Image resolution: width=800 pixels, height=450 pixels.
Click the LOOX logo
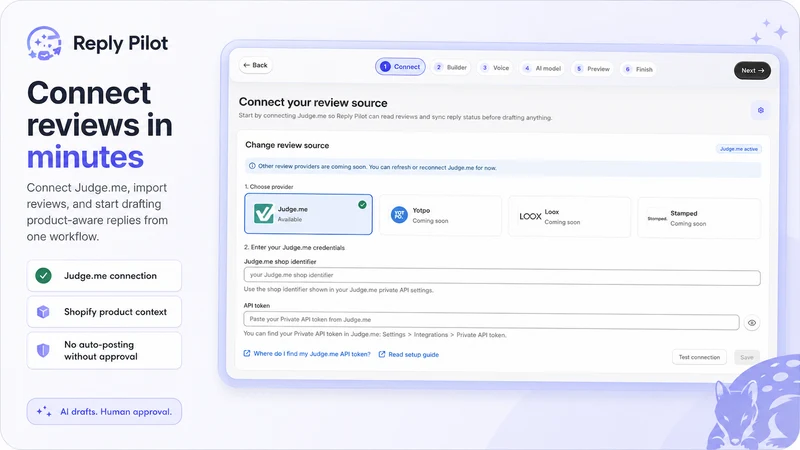click(530, 216)
